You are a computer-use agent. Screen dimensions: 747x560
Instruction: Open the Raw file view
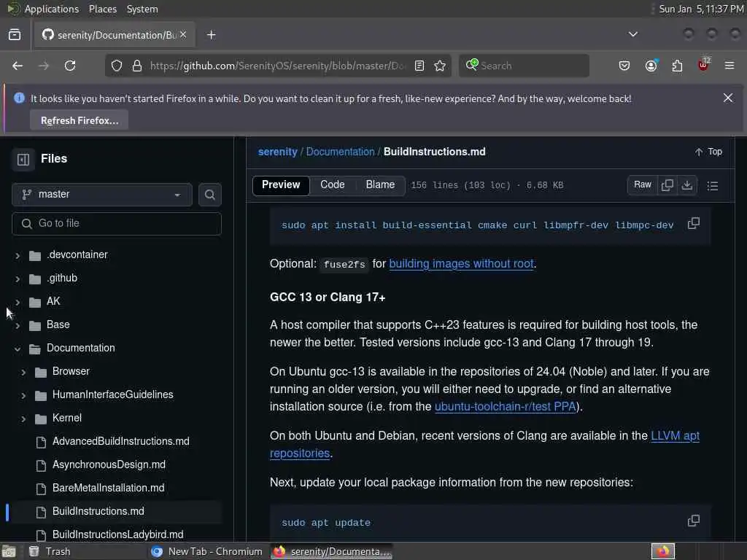point(642,184)
